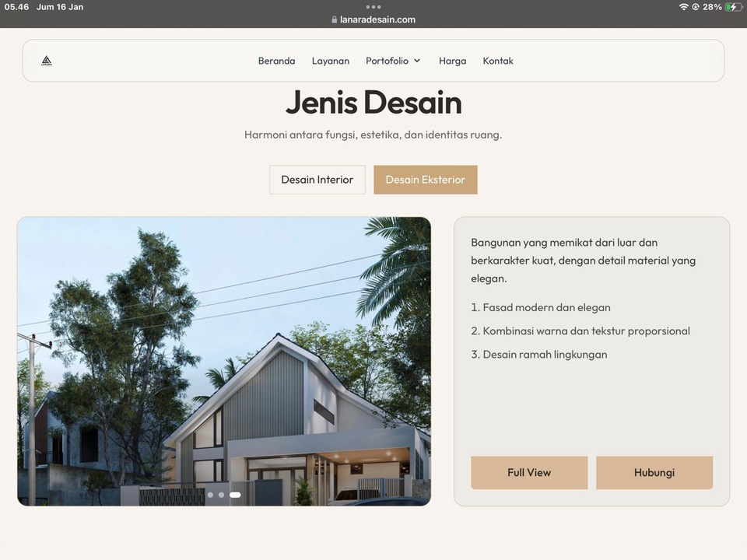This screenshot has width=747, height=560.
Task: Tap the three-dot multitasking icon at top
Action: (373, 6)
